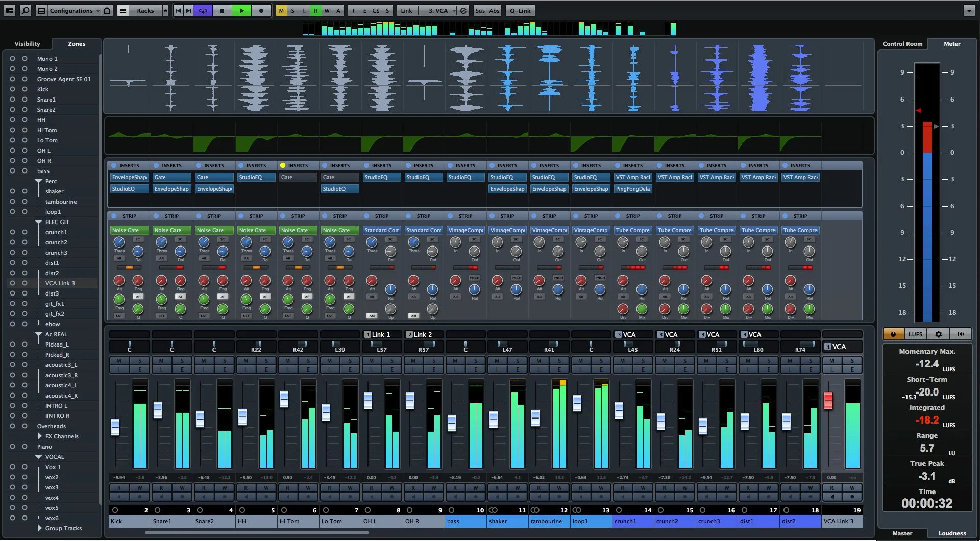Toggle cycle mode in the transport
Image resolution: width=980 pixels, height=541 pixels.
(203, 10)
